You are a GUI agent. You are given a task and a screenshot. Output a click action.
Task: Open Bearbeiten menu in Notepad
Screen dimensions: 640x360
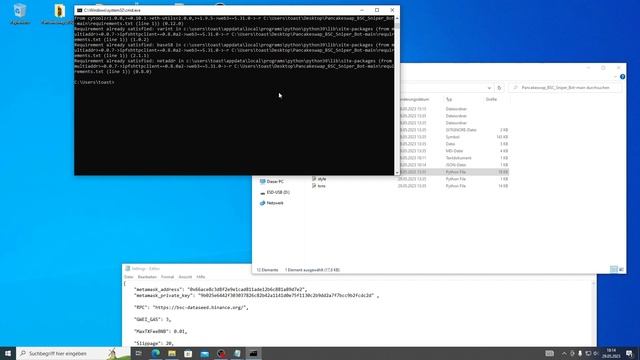[x=147, y=277]
